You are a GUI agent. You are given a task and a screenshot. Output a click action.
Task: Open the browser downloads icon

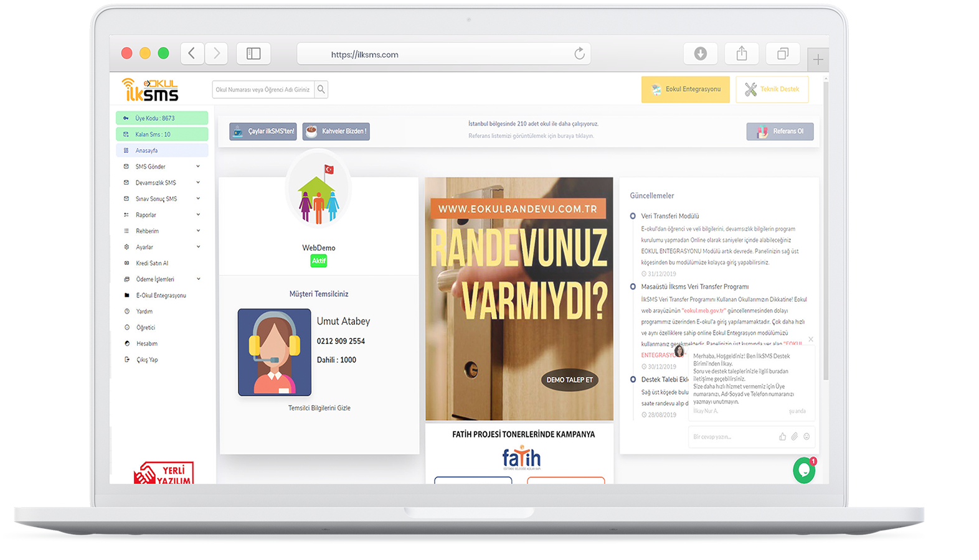pyautogui.click(x=701, y=54)
